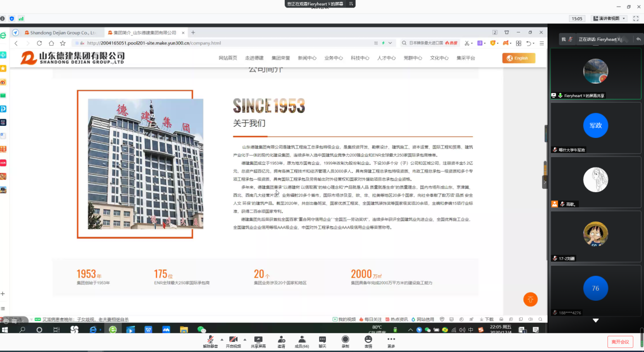Start screen sharing with 共享屏幕

point(258,341)
